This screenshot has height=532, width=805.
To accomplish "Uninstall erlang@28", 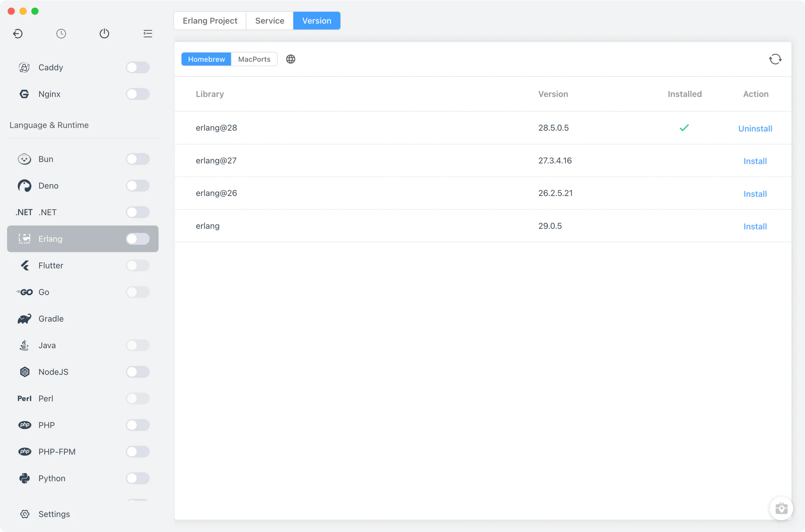I will (x=755, y=128).
